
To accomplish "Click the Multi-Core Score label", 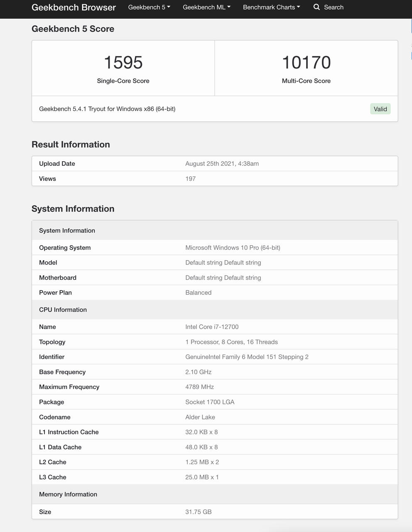I will coord(307,81).
